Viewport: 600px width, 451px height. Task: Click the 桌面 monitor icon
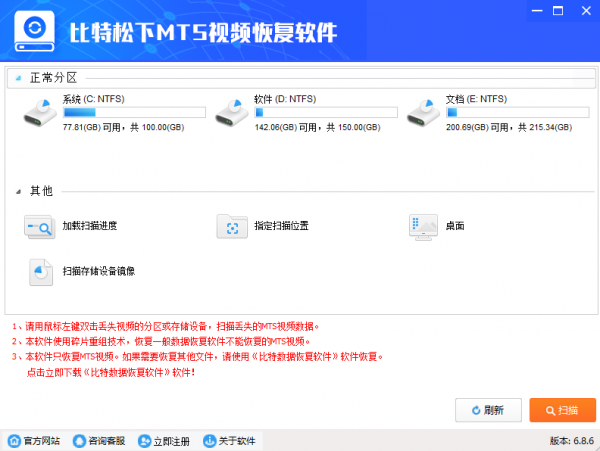tap(423, 227)
